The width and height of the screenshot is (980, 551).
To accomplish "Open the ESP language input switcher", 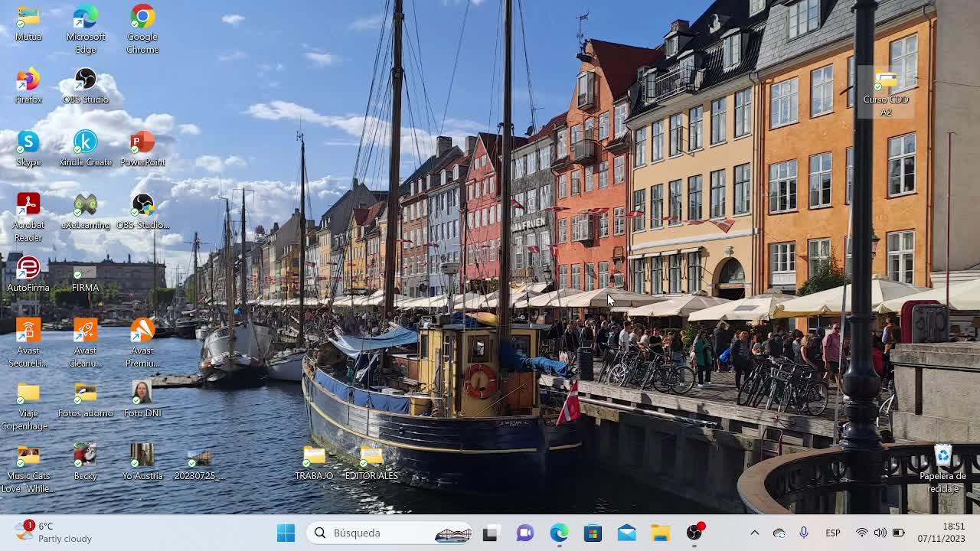I will [x=833, y=533].
